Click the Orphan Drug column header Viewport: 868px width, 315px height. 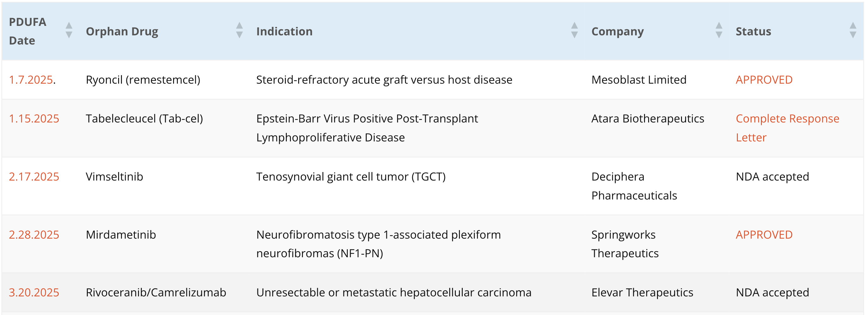pyautogui.click(x=122, y=31)
